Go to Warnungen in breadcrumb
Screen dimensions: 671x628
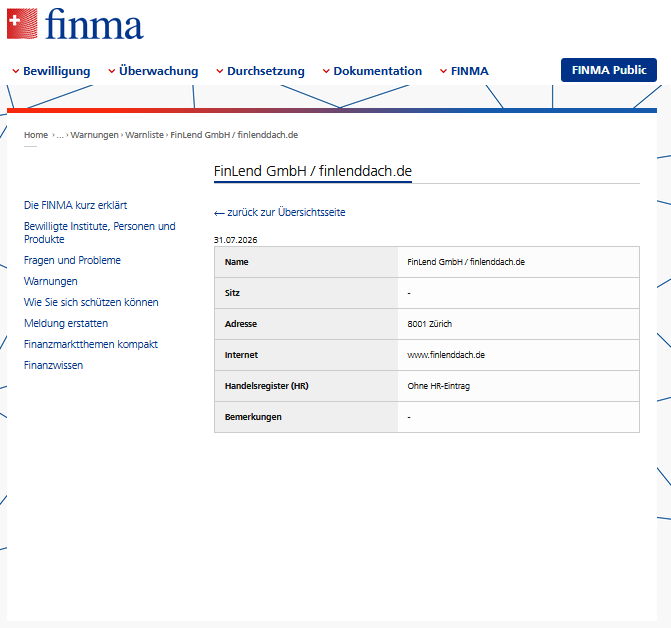coord(94,135)
